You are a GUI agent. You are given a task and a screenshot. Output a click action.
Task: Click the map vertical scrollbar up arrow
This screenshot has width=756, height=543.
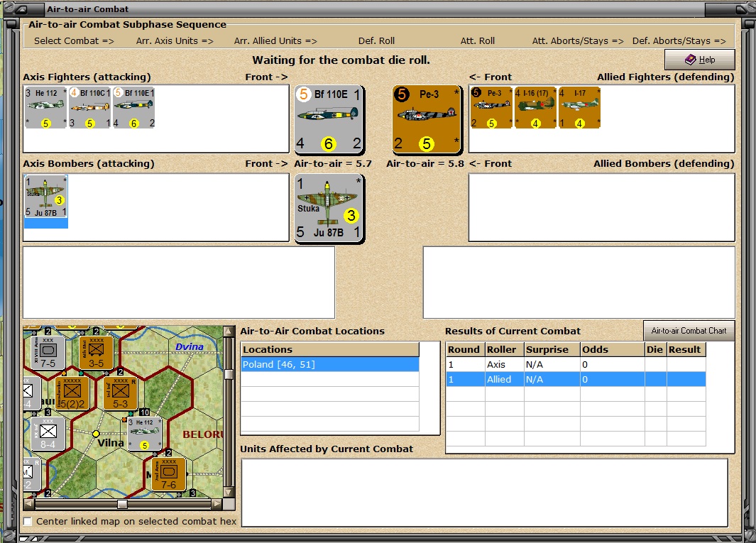coord(229,331)
